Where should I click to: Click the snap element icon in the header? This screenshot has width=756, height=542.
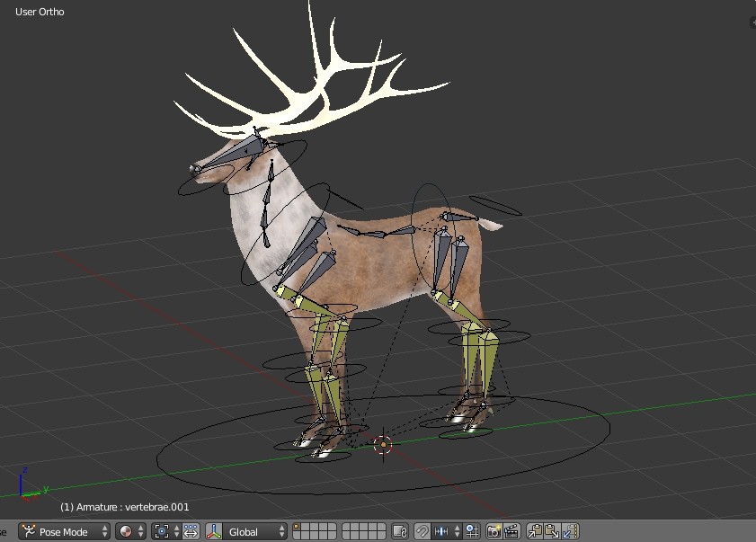tap(440, 531)
